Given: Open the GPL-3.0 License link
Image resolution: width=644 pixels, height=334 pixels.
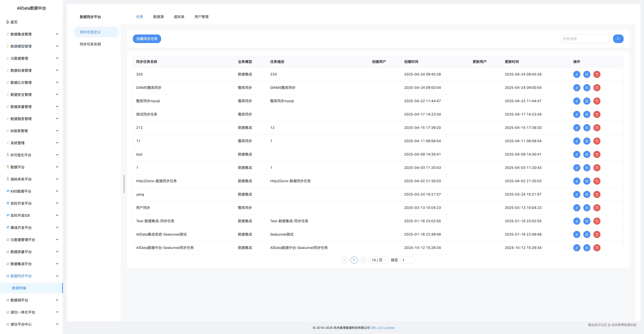Looking at the screenshot, I should coord(382,328).
